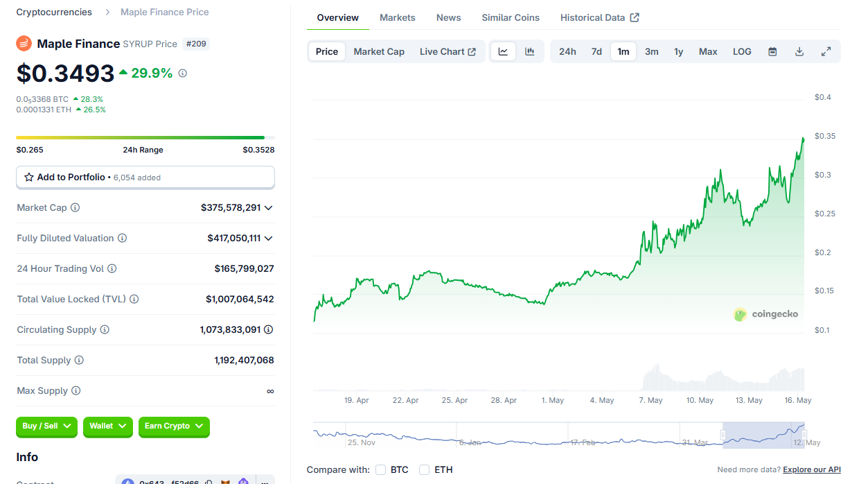
Task: Open the Earn Crypto dropdown
Action: click(x=174, y=426)
